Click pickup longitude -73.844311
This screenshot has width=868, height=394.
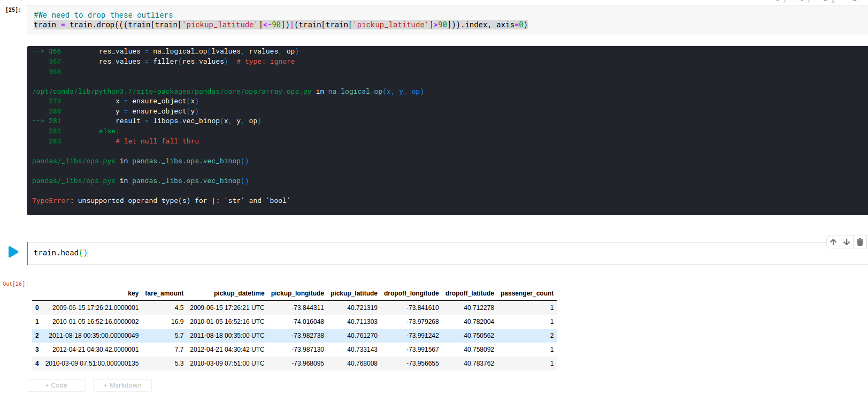click(308, 308)
